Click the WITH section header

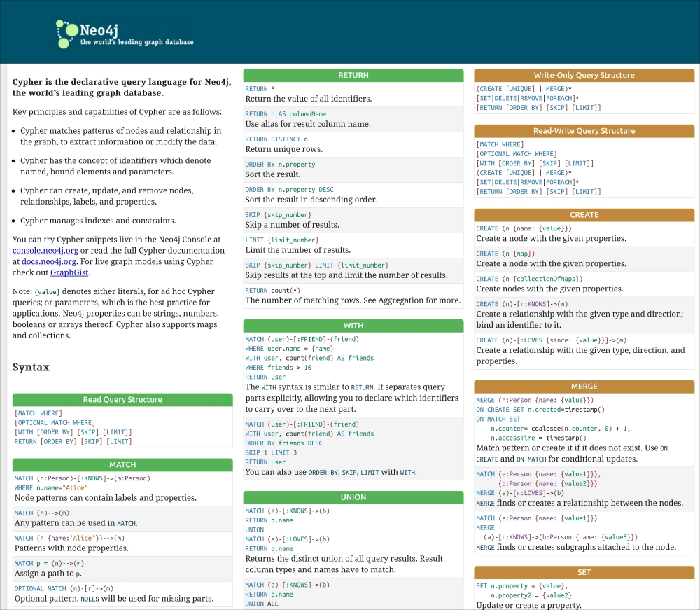pyautogui.click(x=353, y=326)
